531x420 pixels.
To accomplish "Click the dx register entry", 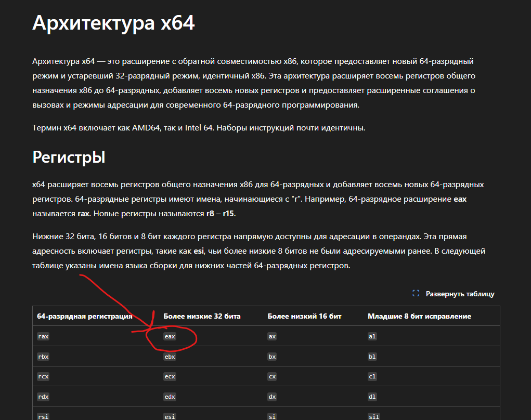I will click(273, 397).
